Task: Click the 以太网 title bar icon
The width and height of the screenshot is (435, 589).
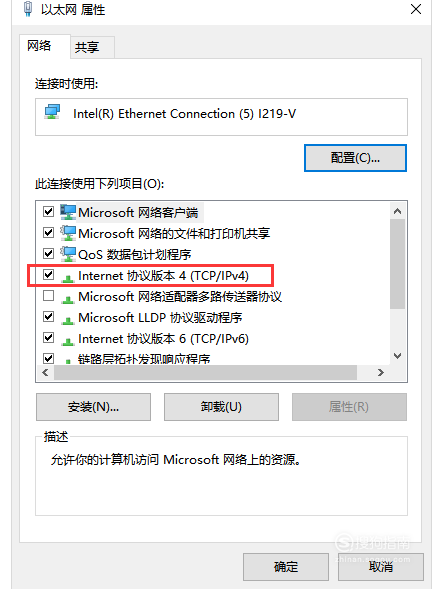Action: click(28, 9)
